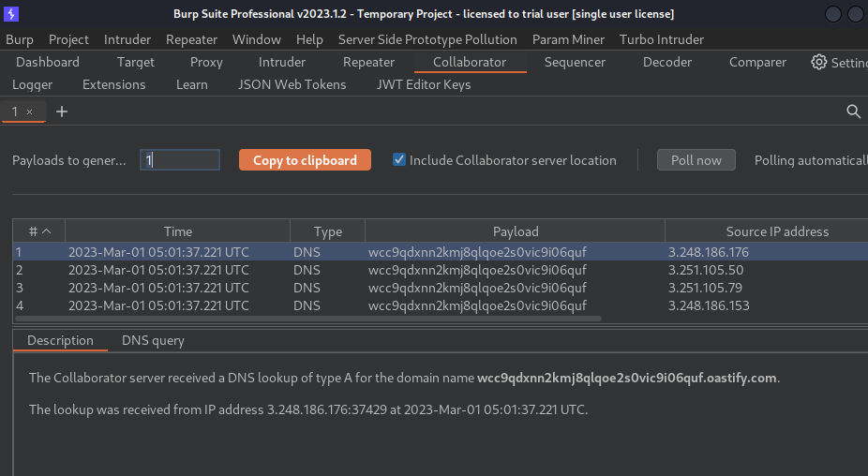This screenshot has height=476, width=868.
Task: Open Server Side Prototype Pollution menu
Action: [427, 40]
